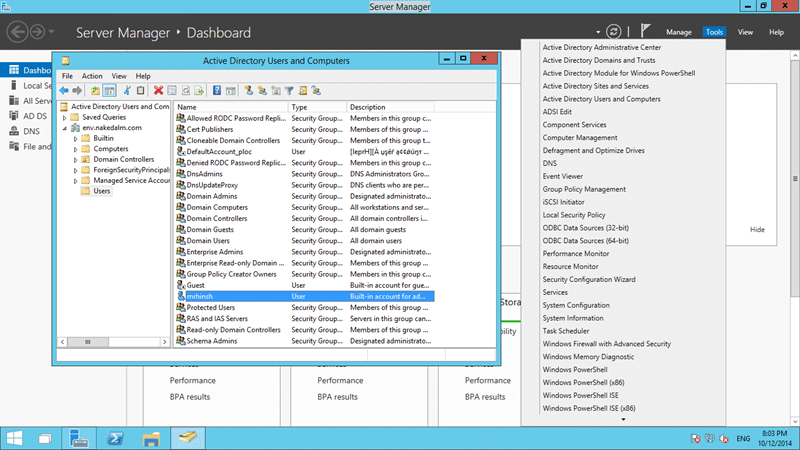Click the Server Manager back navigation arrow
Image resolution: width=800 pixels, height=450 pixels.
tap(17, 32)
